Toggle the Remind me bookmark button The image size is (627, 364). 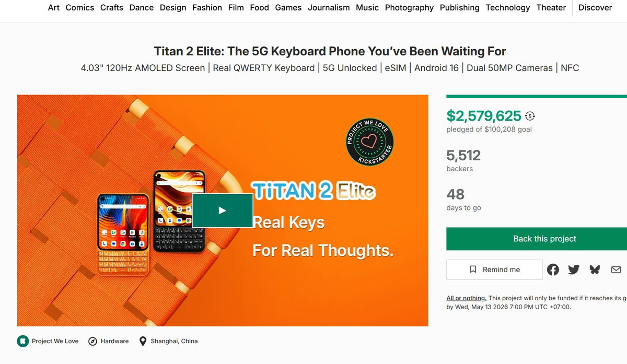point(494,269)
